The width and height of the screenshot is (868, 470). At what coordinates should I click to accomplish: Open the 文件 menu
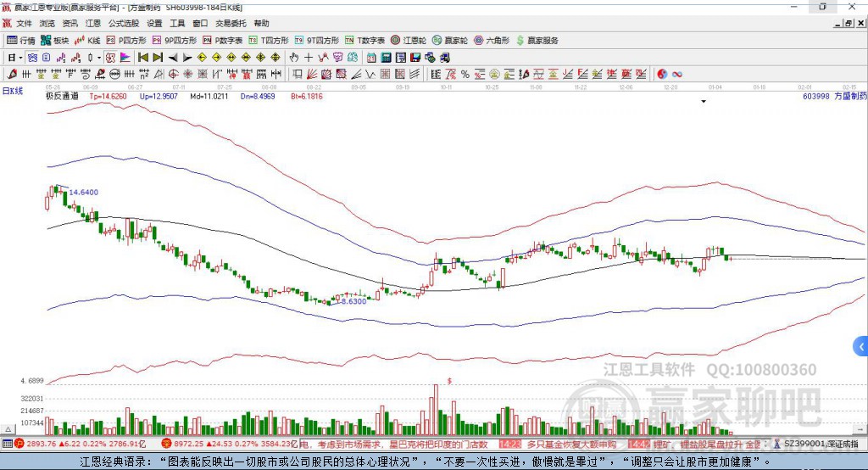25,23
